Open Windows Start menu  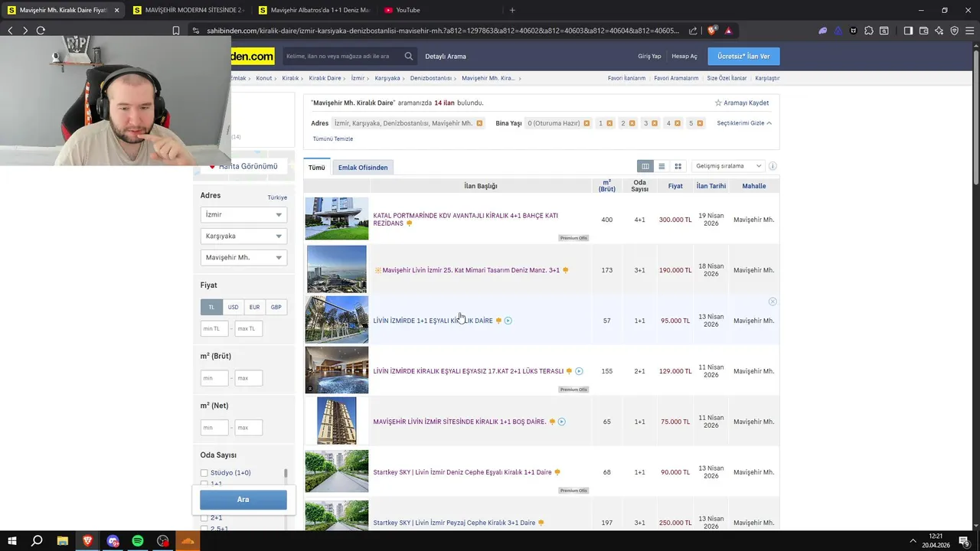coord(11,541)
